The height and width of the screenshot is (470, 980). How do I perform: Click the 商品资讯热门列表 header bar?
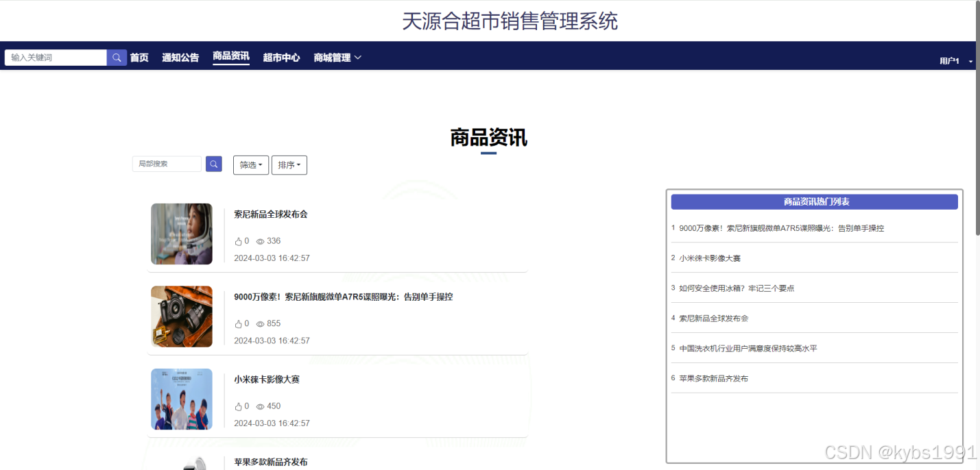coord(814,201)
